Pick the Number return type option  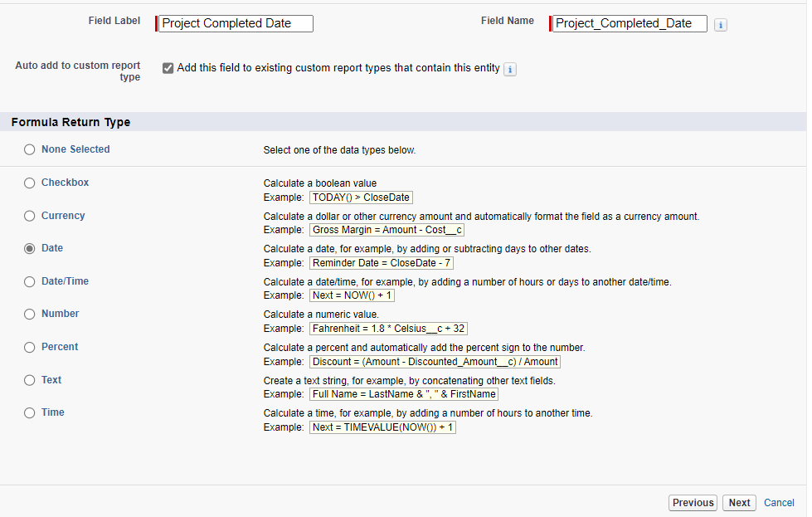[x=30, y=315]
